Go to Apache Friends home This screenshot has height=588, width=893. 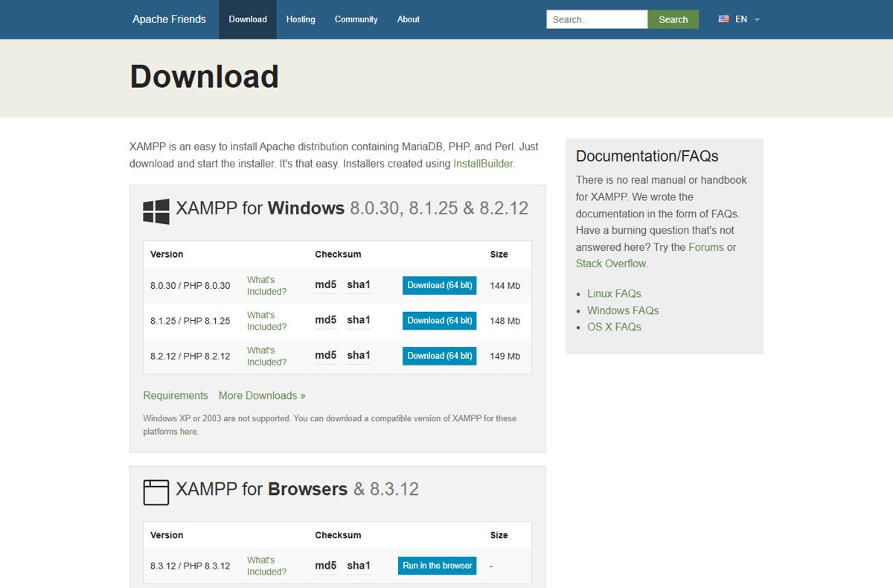[169, 19]
